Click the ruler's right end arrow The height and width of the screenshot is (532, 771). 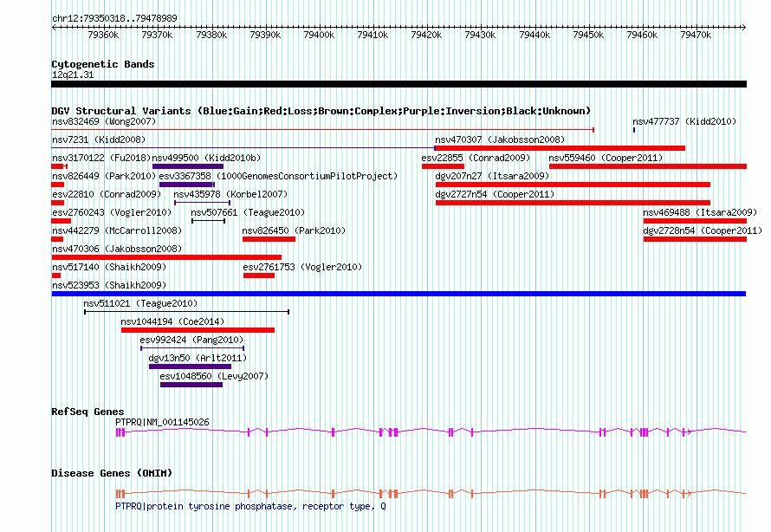[x=744, y=28]
